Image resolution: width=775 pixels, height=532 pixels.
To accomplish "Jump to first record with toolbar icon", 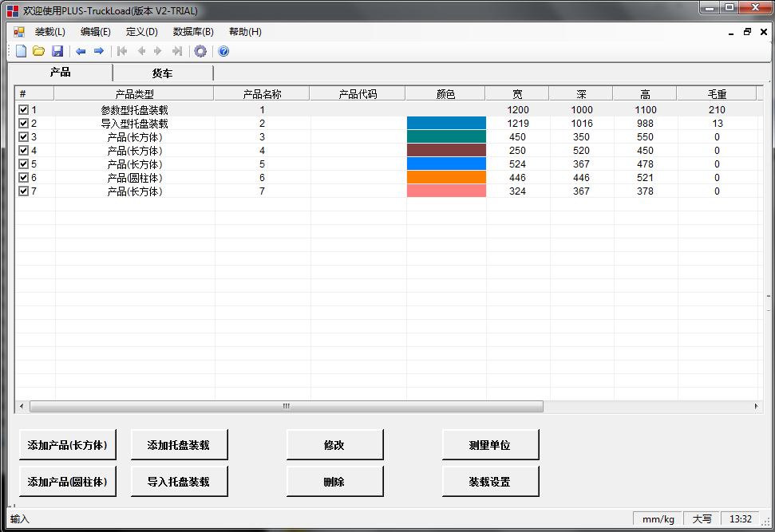I will click(x=122, y=51).
